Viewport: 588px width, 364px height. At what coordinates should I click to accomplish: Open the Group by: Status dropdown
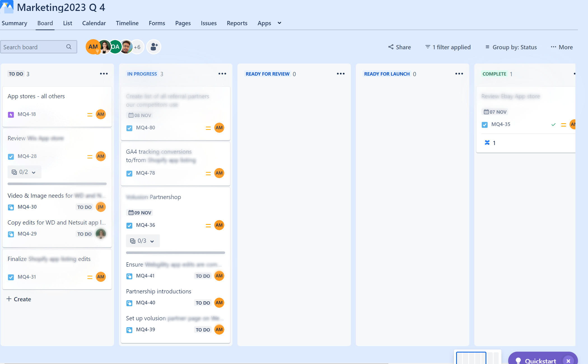(x=511, y=47)
